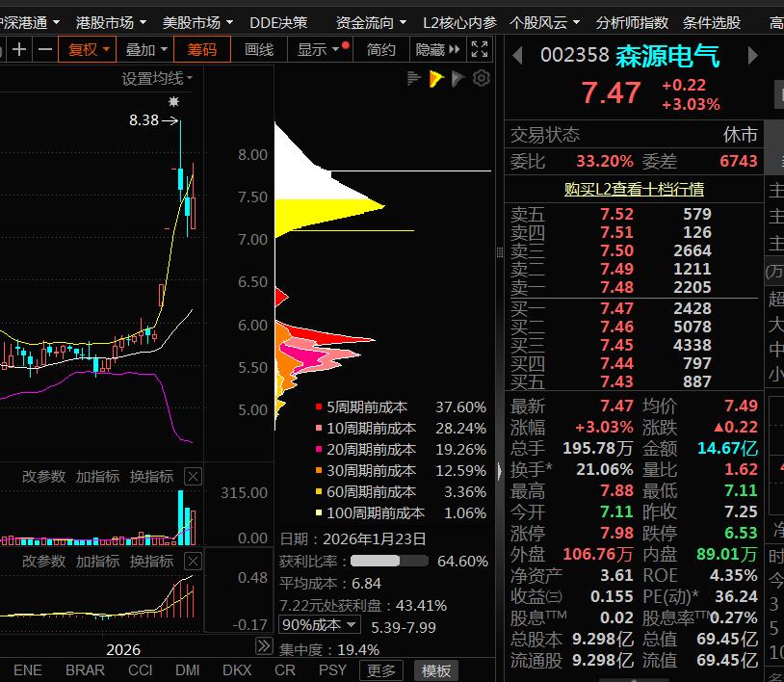784x682 pixels.
Task: Open chip distribution settings gear
Action: (482, 78)
